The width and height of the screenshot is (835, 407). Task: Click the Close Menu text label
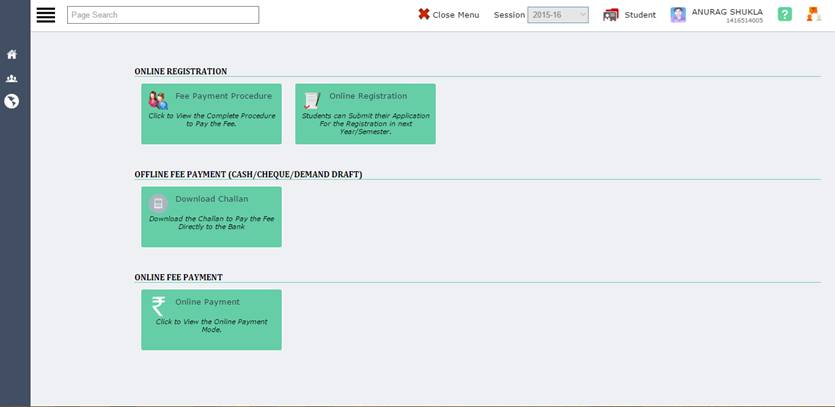click(x=456, y=15)
